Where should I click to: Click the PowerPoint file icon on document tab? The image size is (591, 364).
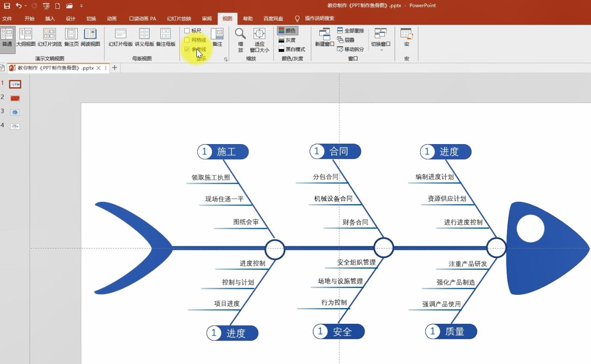(x=12, y=68)
